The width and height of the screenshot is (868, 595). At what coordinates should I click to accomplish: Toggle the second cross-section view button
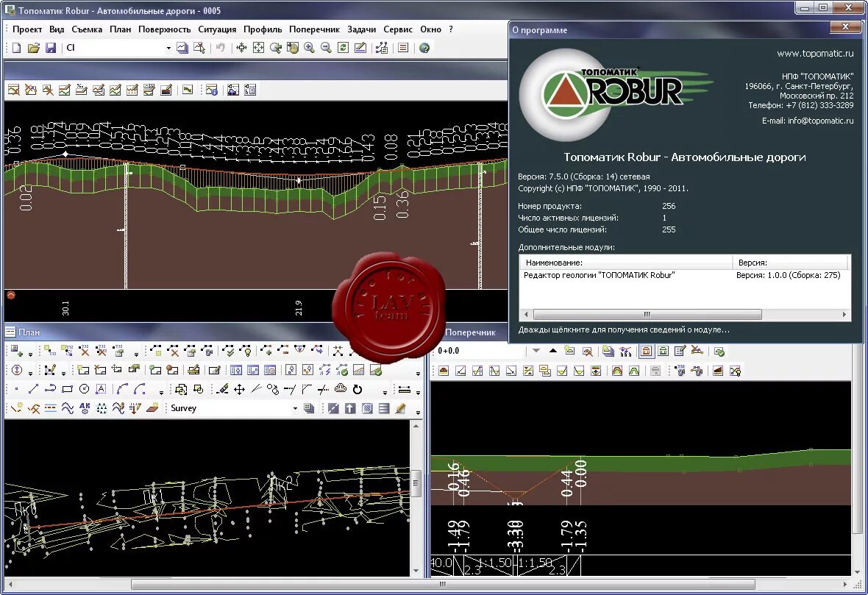664,351
